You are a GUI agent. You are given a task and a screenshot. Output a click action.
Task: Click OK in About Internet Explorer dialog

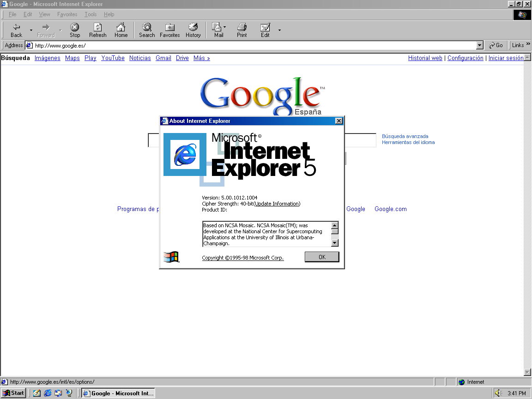click(x=322, y=257)
